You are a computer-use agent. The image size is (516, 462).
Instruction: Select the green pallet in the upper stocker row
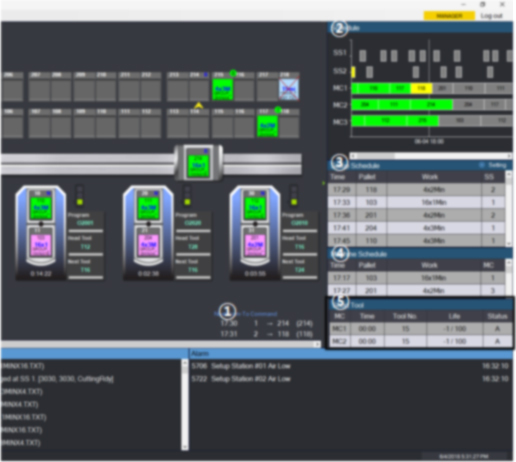coord(223,89)
